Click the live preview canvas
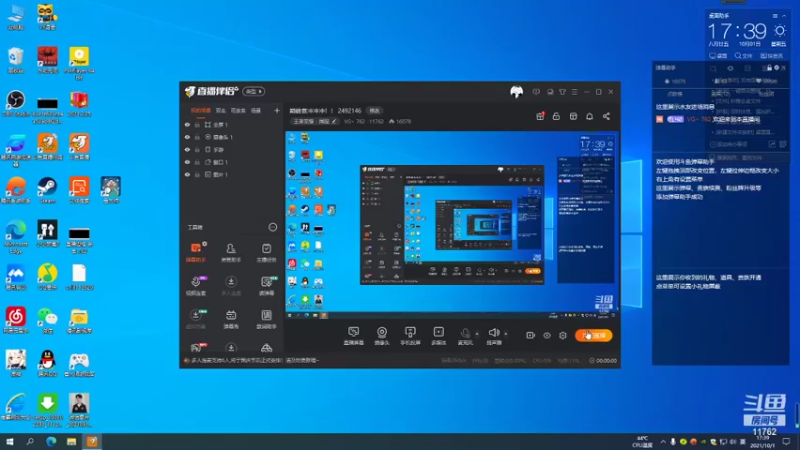This screenshot has height=450, width=800. pyautogui.click(x=452, y=225)
